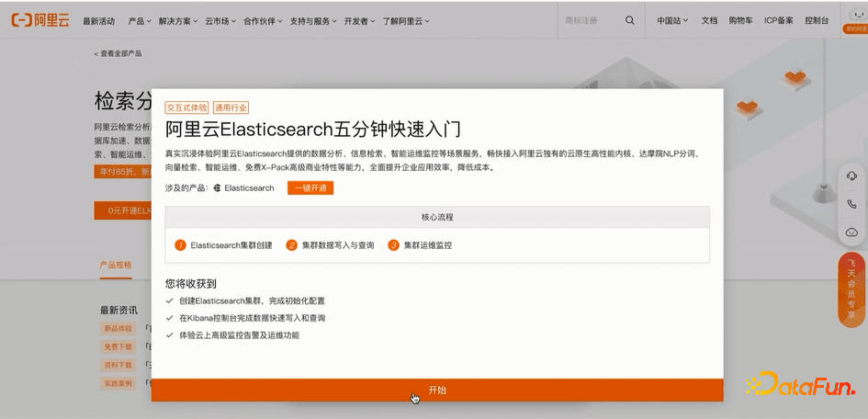Click step 3 circle 集群运维监控
The image size is (868, 419).
394,245
